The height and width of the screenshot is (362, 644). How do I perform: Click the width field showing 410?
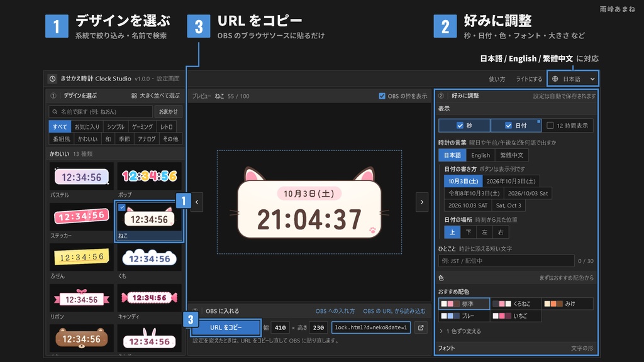point(280,327)
